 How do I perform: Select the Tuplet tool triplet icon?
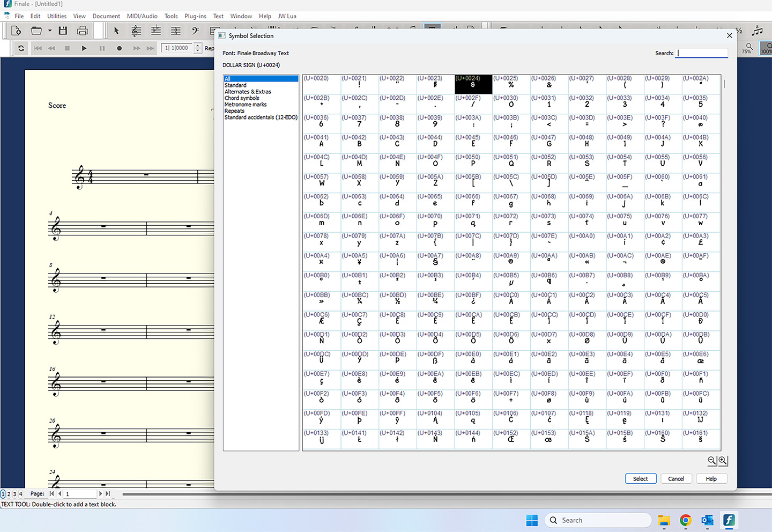757,31
